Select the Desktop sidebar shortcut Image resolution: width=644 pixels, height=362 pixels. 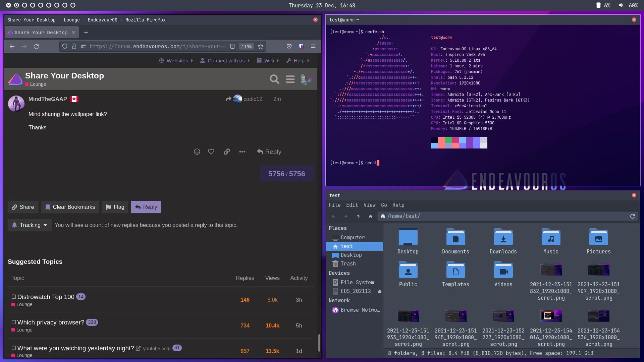351,255
